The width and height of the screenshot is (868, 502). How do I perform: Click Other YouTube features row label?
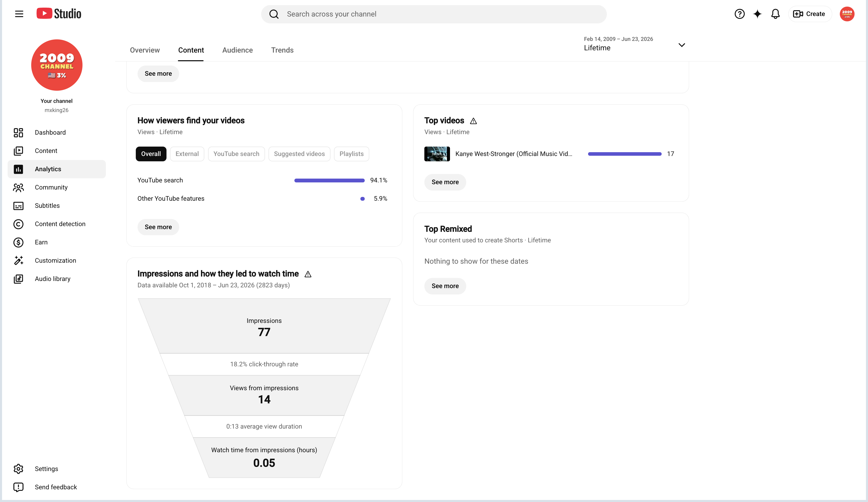tap(171, 199)
